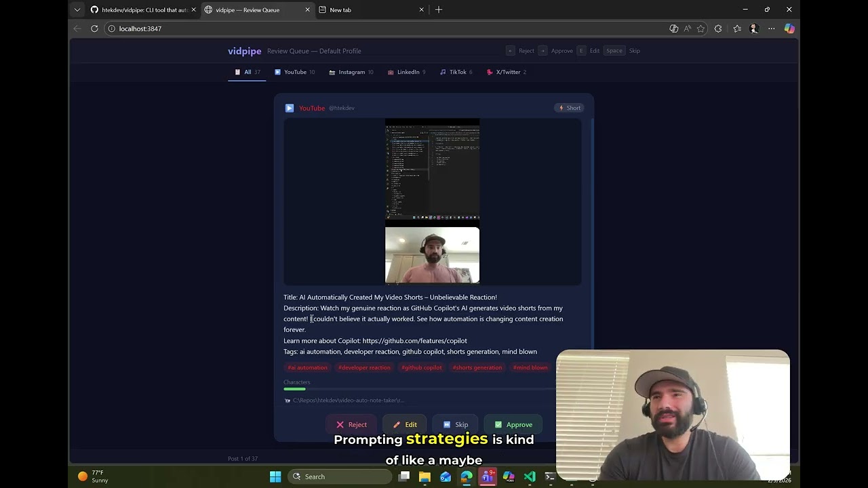Play the video preview thumbnail
Screen dimensions: 868x488
coord(432,201)
